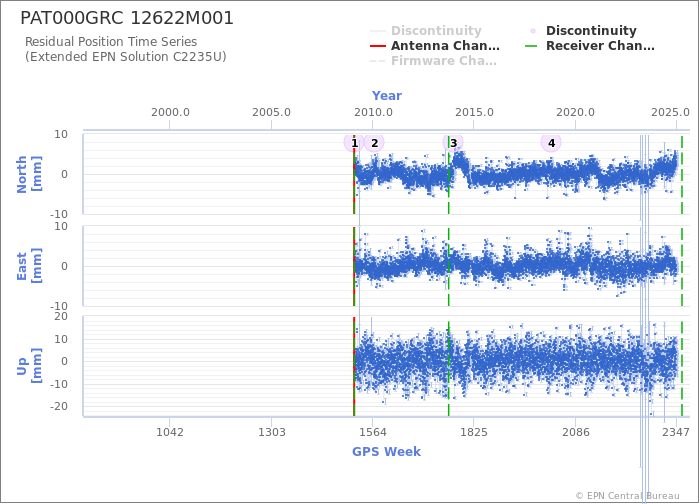Click the 2025.0 year tick label
700x504 pixels.
coord(670,112)
